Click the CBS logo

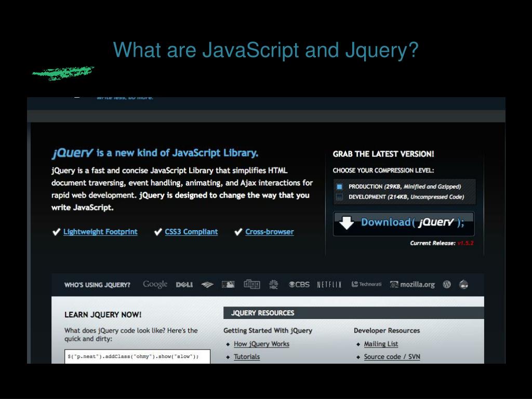(299, 285)
